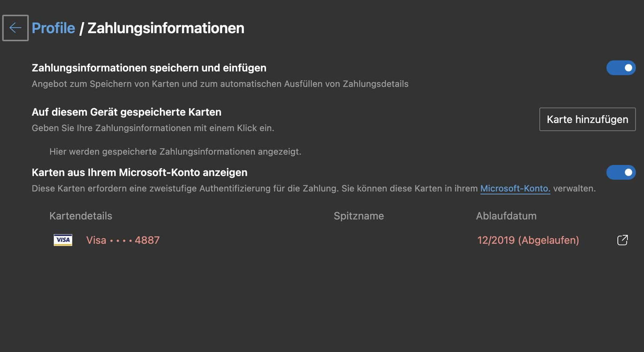Image resolution: width=644 pixels, height=352 pixels.
Task: Turn off the save and fill payment info switch
Action: (621, 68)
